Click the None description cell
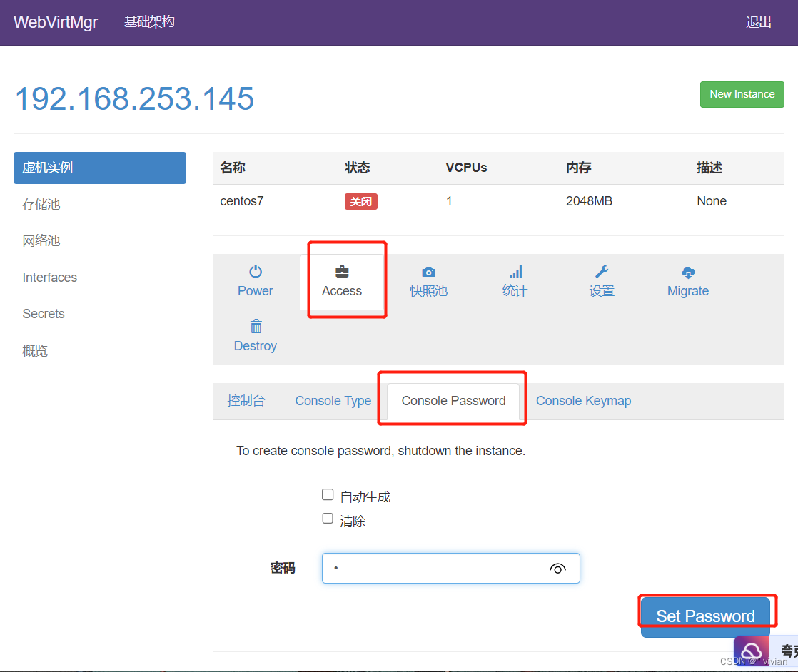 tap(712, 201)
